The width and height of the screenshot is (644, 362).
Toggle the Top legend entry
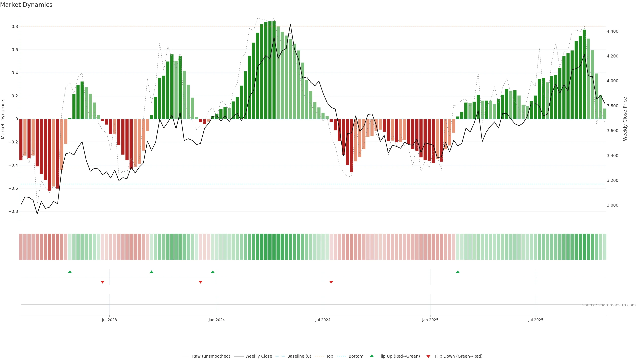[x=330, y=356]
